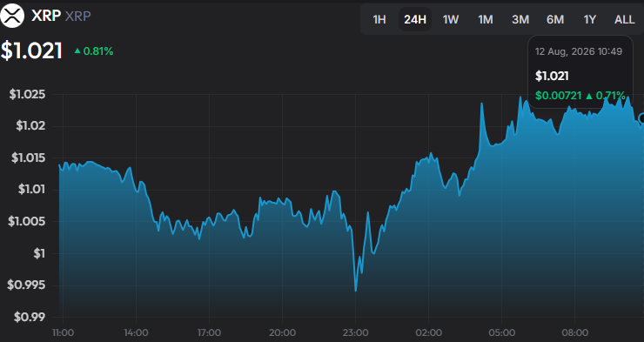Select the 24H time range tab
The height and width of the screenshot is (342, 644).
[415, 19]
